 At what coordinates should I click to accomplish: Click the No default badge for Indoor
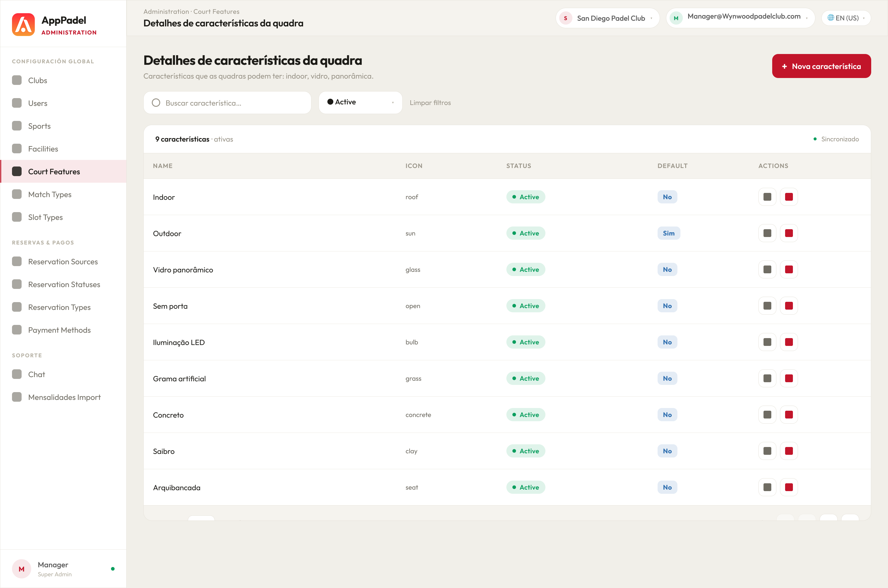click(x=667, y=197)
